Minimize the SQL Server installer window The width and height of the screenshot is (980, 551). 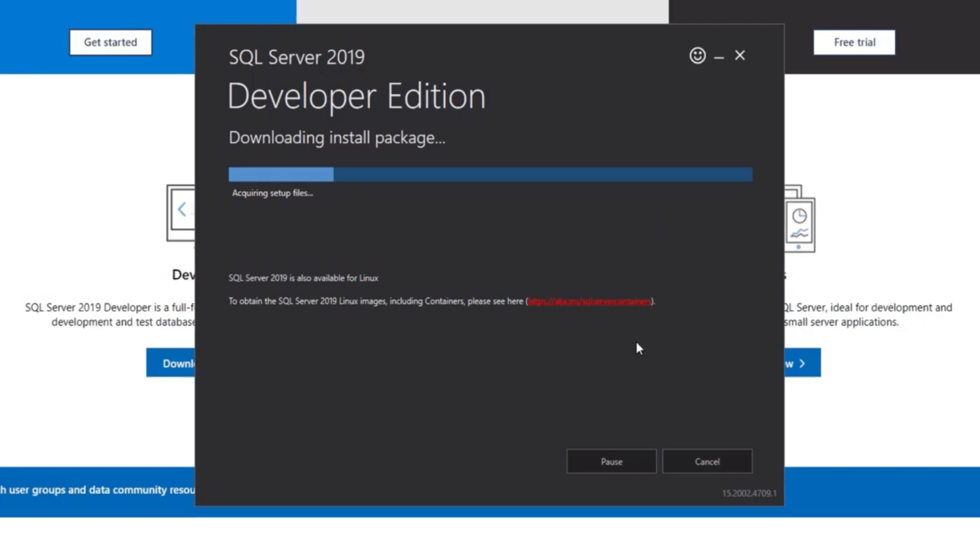719,57
